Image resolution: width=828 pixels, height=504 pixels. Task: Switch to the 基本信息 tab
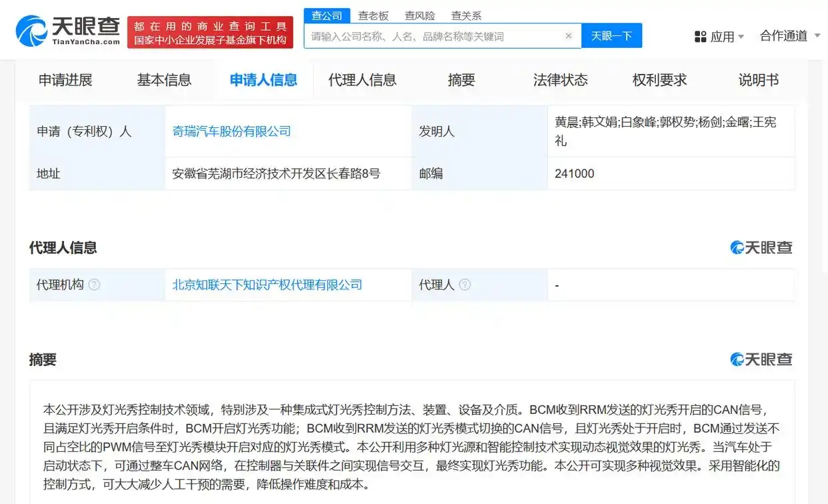164,80
